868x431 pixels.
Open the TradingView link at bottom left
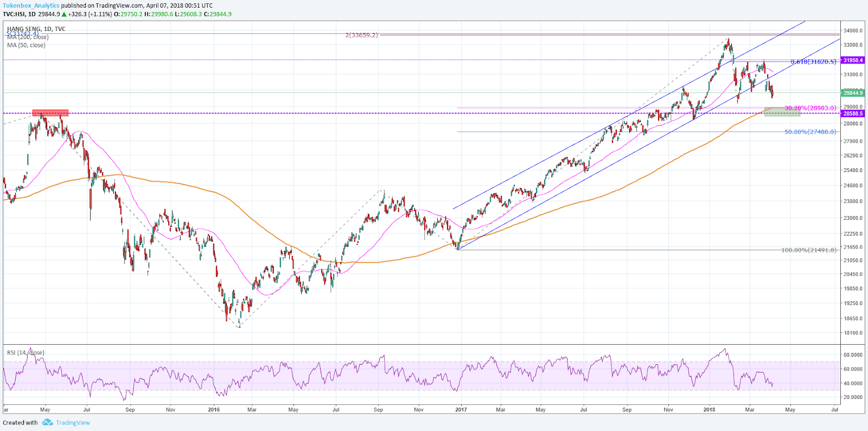point(73,422)
